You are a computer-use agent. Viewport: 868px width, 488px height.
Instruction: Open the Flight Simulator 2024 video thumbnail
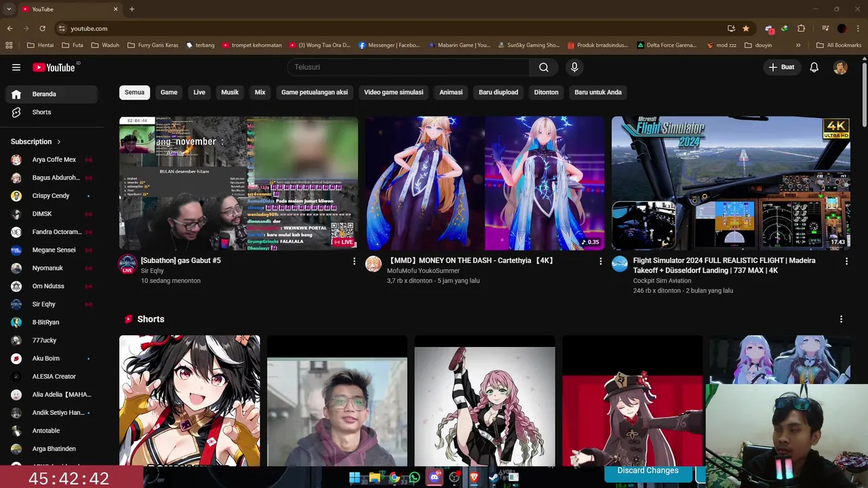tap(731, 183)
